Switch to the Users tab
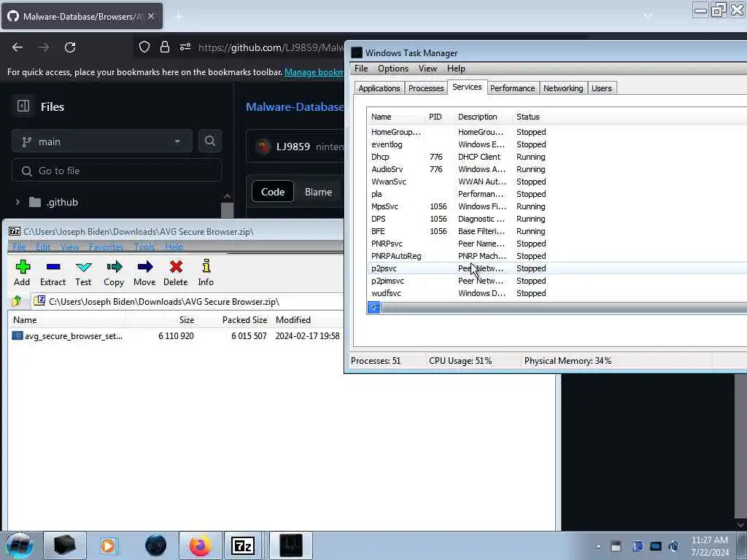 [601, 88]
